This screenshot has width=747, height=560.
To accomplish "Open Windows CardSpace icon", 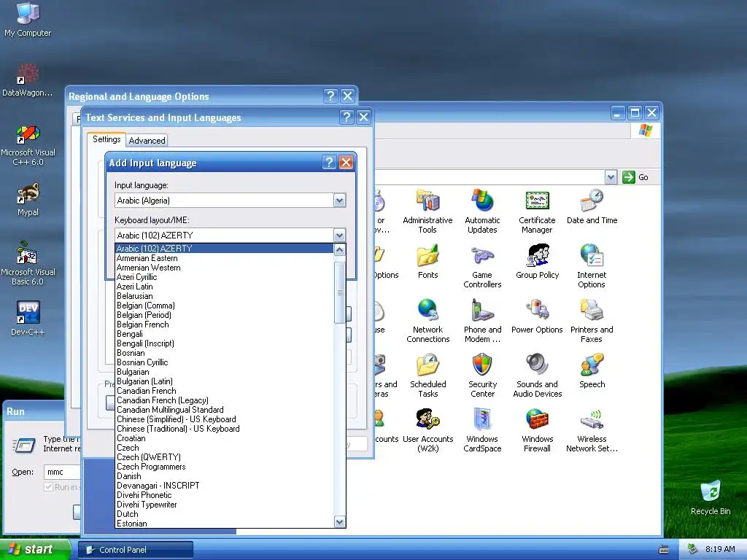I will point(482,430).
